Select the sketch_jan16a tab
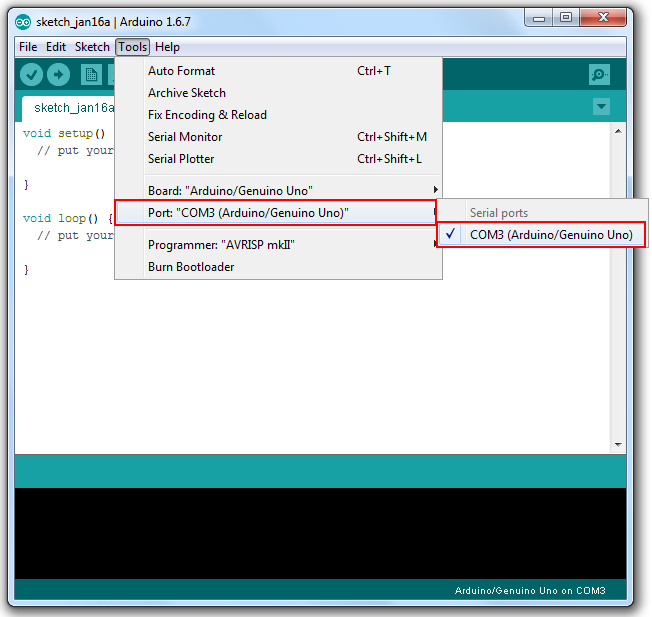 coord(69,108)
